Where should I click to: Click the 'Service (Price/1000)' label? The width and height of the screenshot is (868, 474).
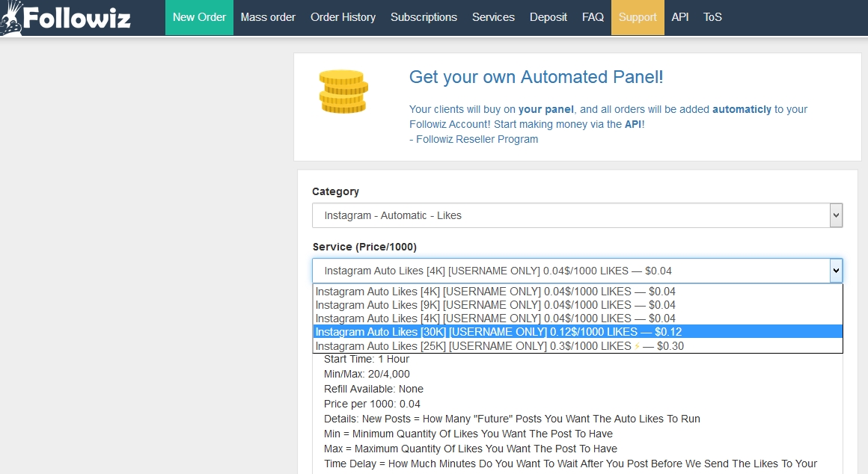click(364, 247)
